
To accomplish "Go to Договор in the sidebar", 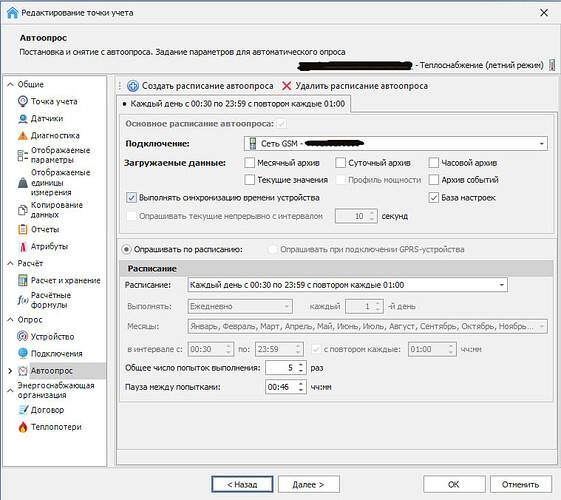I will click(47, 410).
